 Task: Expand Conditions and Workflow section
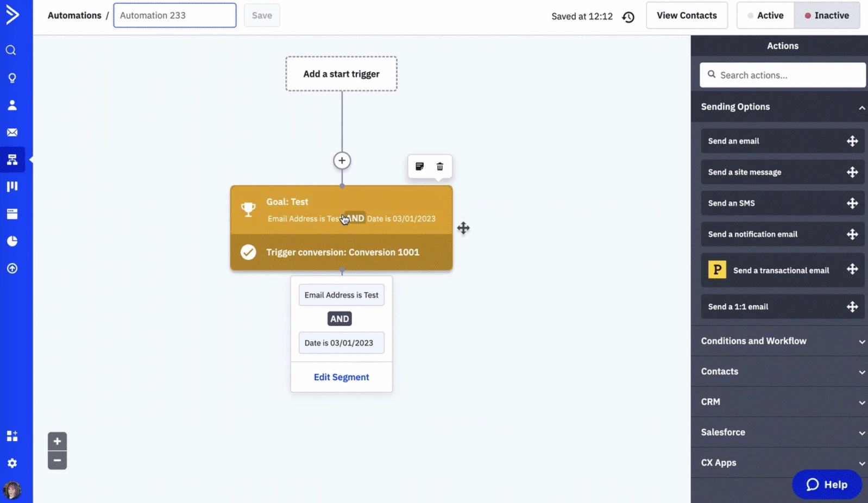tap(780, 341)
